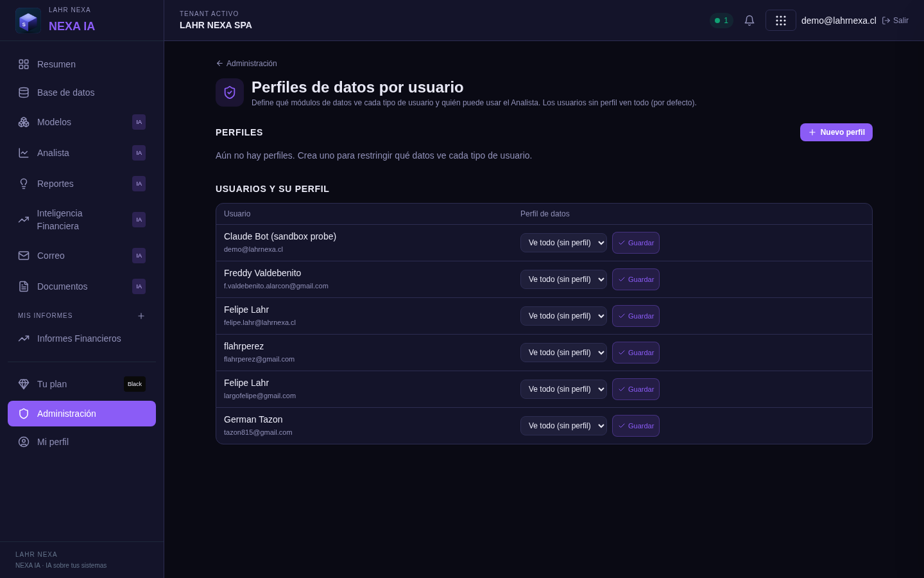Click the Analista chart icon
This screenshot has height=578, width=924.
(24, 153)
